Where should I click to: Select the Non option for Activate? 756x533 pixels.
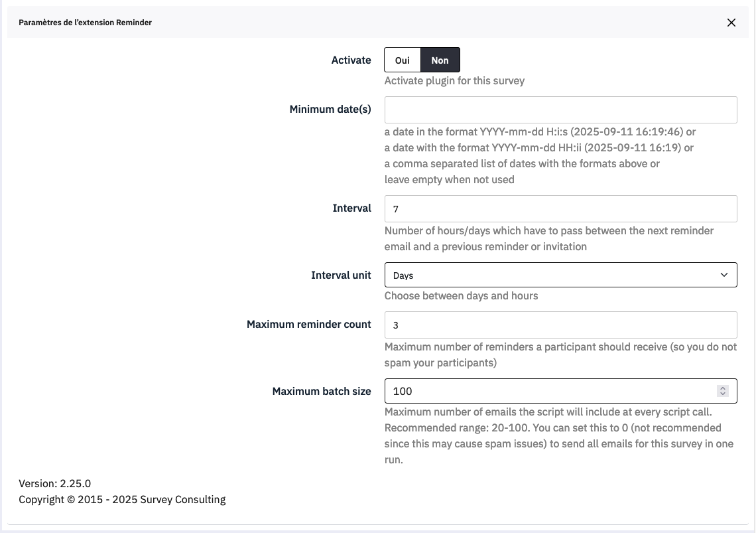click(440, 60)
